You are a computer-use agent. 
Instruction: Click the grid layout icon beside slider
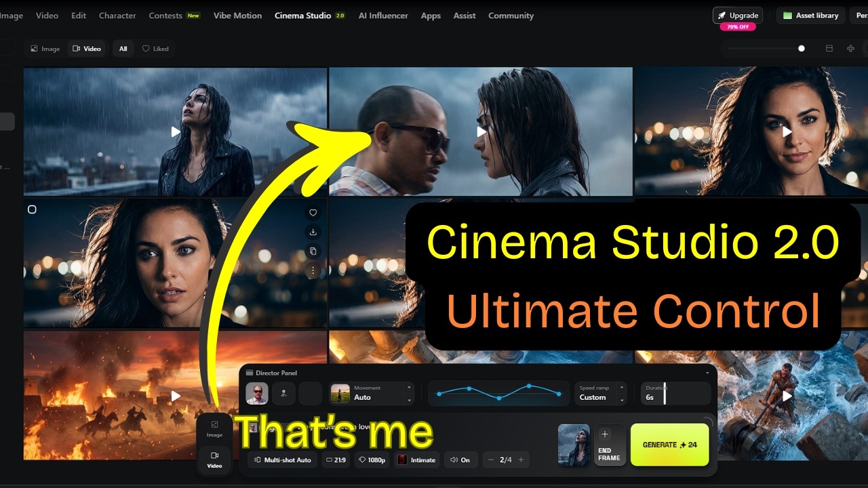tap(850, 49)
